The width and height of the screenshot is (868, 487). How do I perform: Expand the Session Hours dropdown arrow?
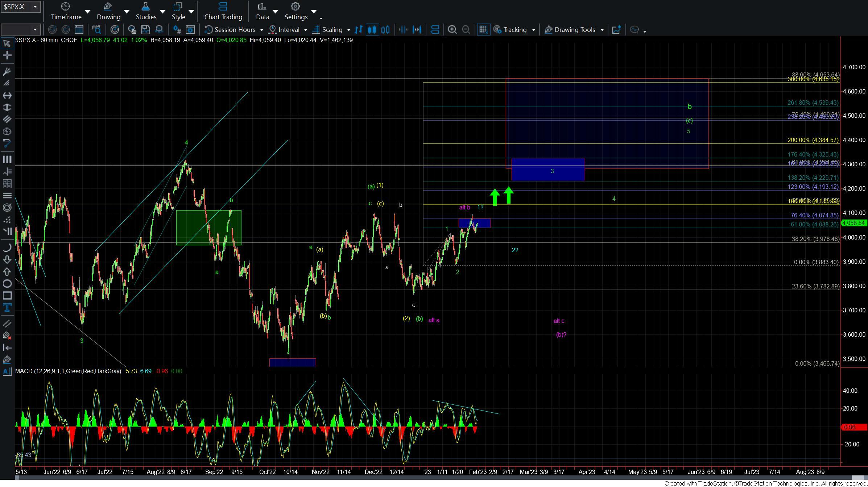[x=261, y=30]
